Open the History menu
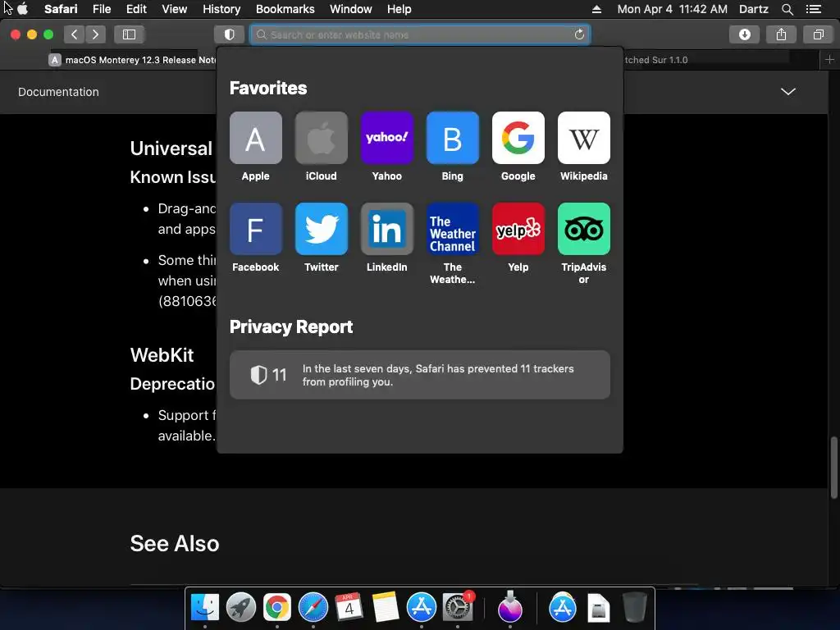 coord(221,9)
